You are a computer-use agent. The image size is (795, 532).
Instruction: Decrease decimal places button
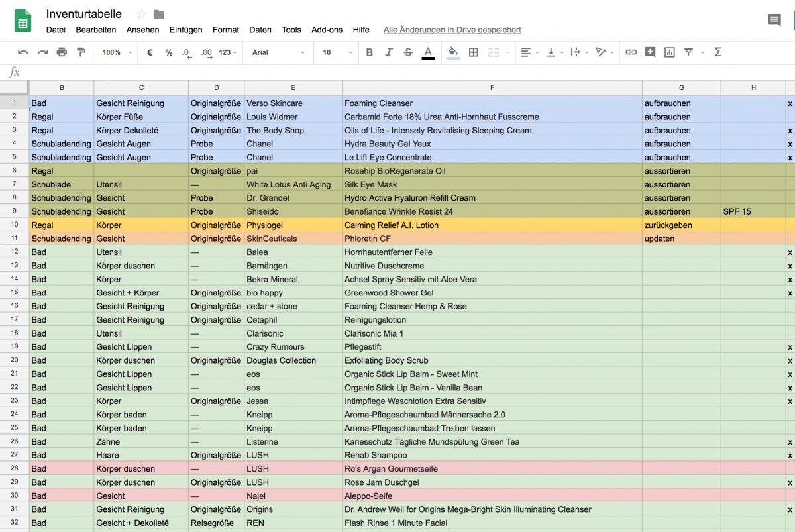pos(187,52)
